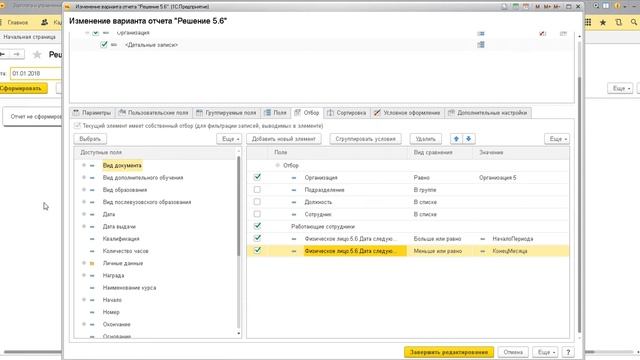
Task: Expand Личные данные folder
Action: (84, 263)
